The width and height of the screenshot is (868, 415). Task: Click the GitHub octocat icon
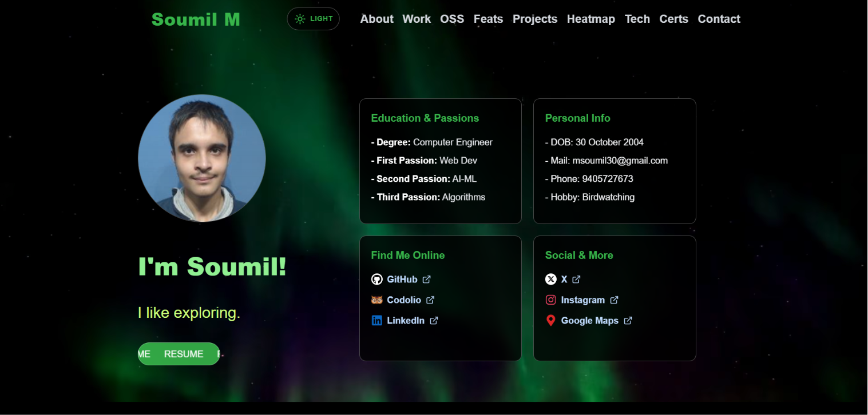tap(376, 279)
